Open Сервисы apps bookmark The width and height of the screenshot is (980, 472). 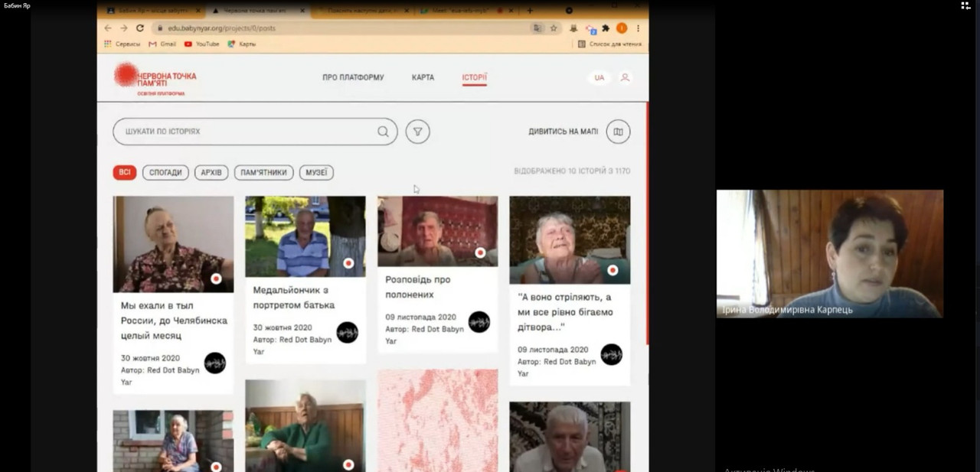(x=122, y=44)
